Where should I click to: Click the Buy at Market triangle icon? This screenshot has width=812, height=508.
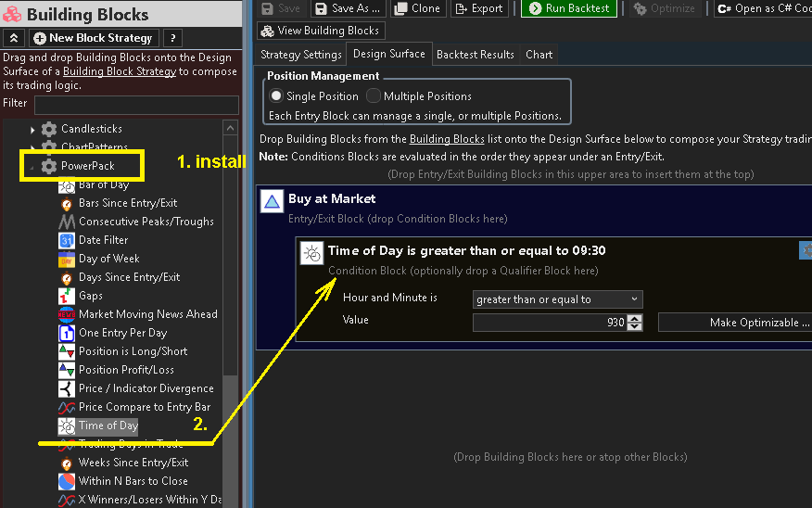pyautogui.click(x=272, y=202)
